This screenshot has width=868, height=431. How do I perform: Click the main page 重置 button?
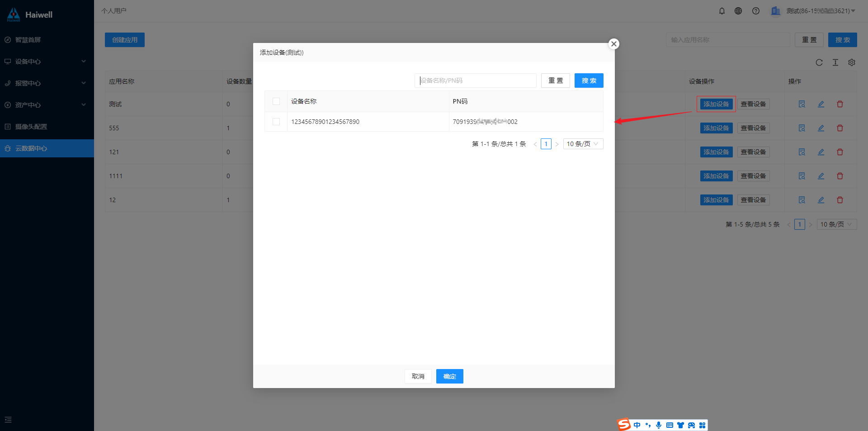(x=809, y=40)
